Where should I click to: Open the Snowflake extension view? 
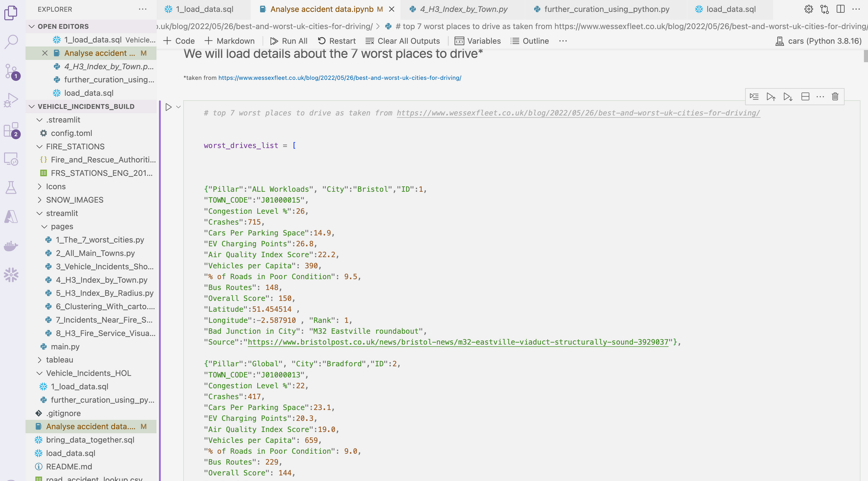(11, 275)
